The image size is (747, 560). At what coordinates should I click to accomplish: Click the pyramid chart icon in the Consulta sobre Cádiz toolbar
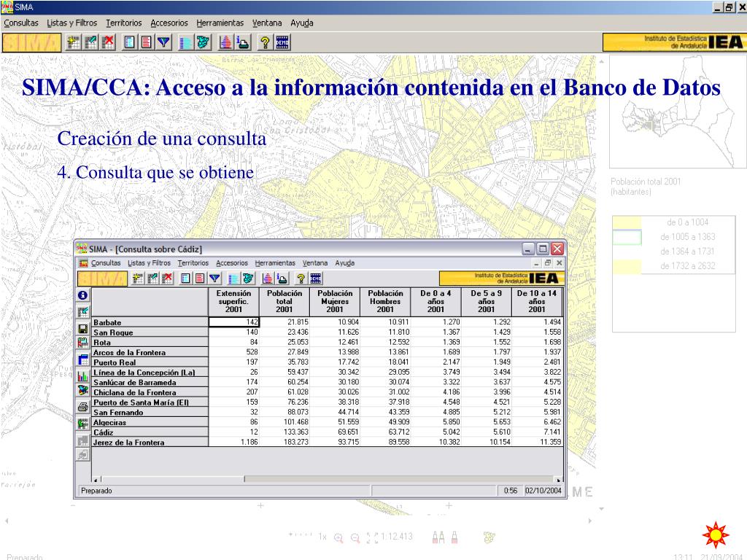click(x=268, y=279)
